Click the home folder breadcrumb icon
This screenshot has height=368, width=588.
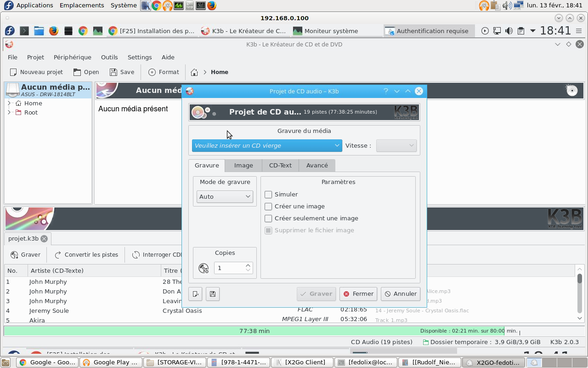pyautogui.click(x=194, y=72)
